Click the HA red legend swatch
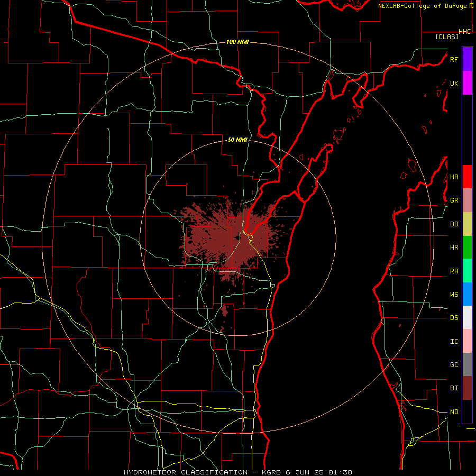 [467, 177]
